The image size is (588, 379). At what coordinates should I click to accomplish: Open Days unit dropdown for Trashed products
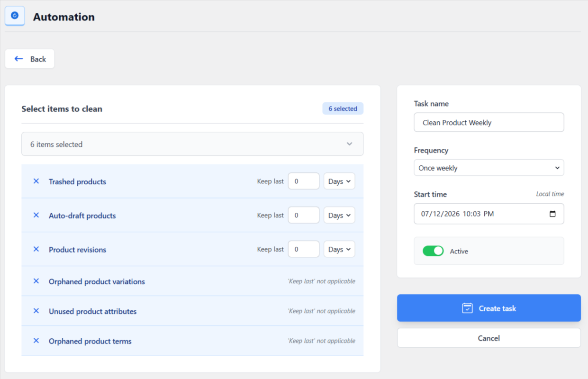point(339,181)
